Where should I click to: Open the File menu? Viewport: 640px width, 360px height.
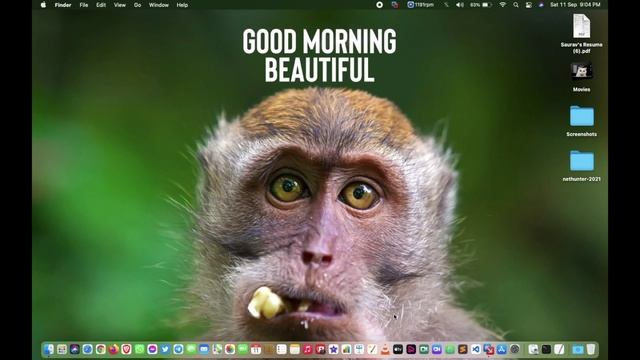click(84, 5)
